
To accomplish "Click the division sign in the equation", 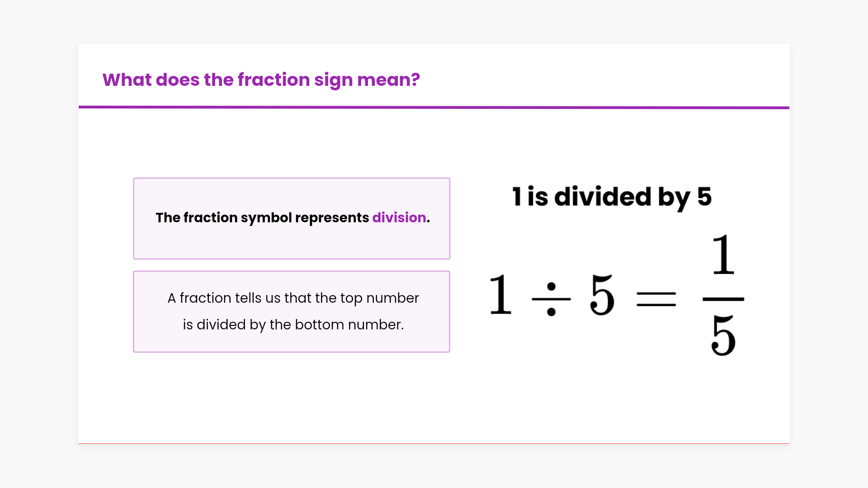I will [551, 299].
